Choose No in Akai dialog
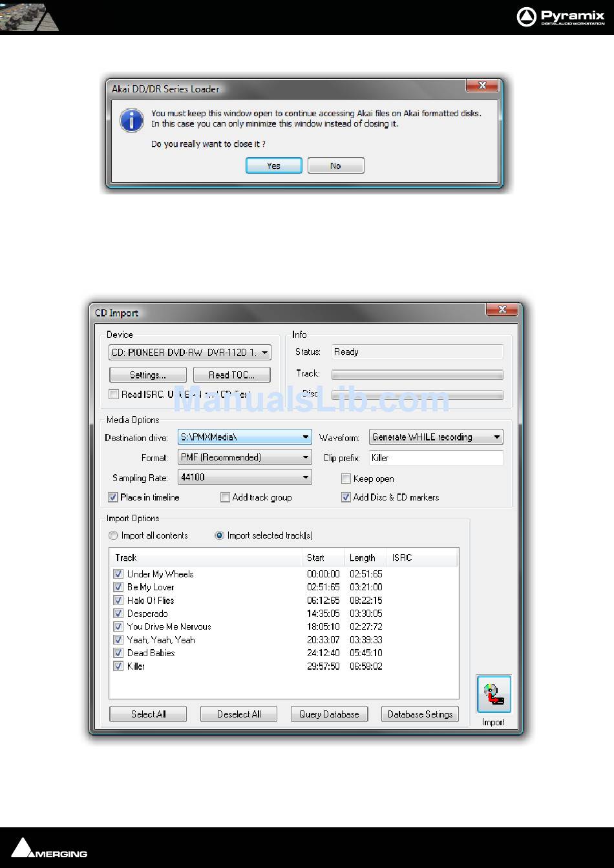 tap(335, 166)
